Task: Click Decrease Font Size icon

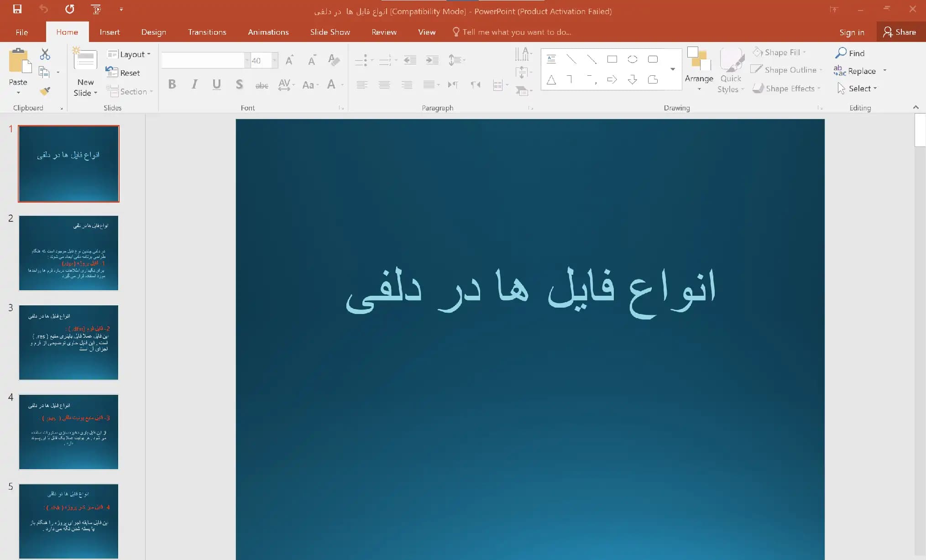Action: pyautogui.click(x=312, y=60)
